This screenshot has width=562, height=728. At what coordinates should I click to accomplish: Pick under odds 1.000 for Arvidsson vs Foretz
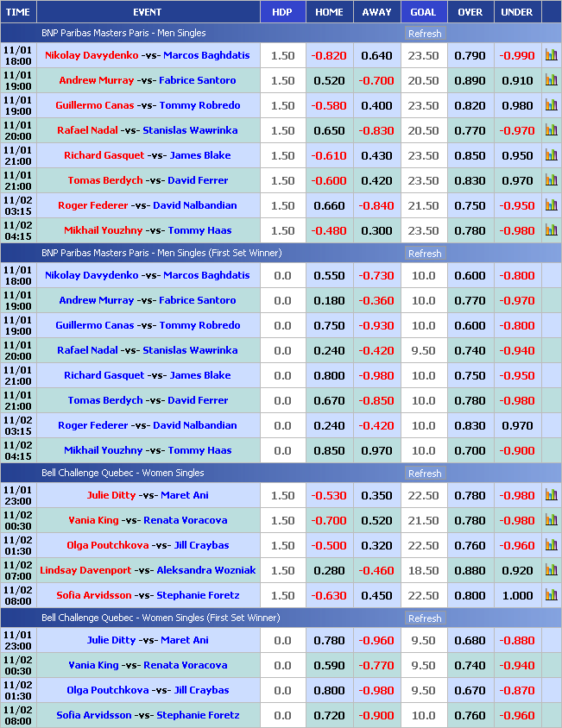point(517,595)
